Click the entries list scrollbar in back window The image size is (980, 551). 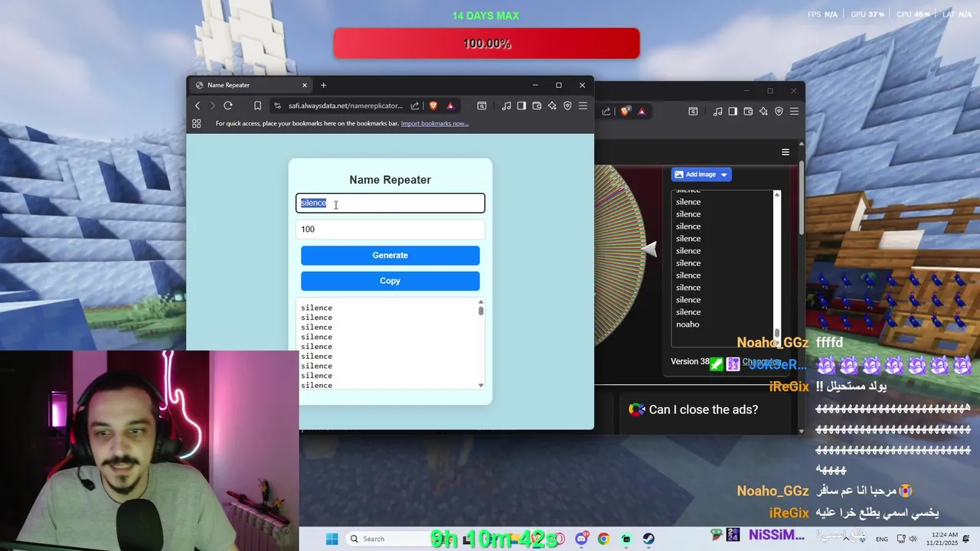[777, 332]
